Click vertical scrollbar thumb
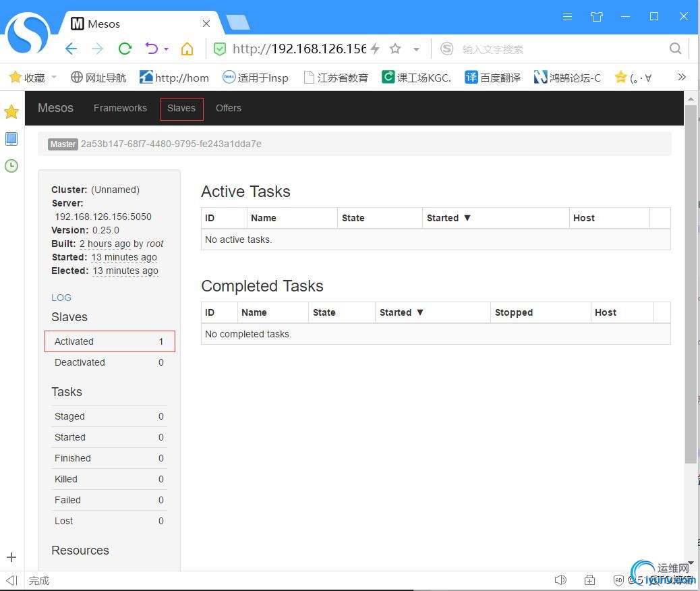 (691, 284)
